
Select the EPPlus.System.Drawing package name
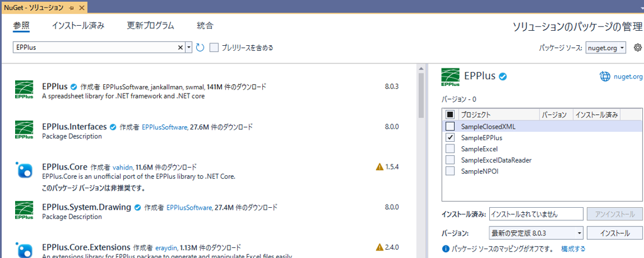pos(87,208)
